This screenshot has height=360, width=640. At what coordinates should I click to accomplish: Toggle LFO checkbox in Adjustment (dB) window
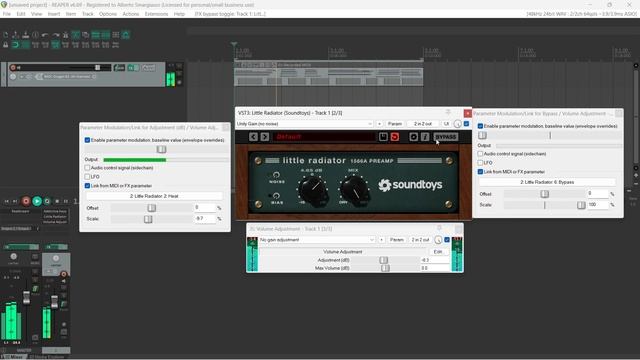click(87, 177)
